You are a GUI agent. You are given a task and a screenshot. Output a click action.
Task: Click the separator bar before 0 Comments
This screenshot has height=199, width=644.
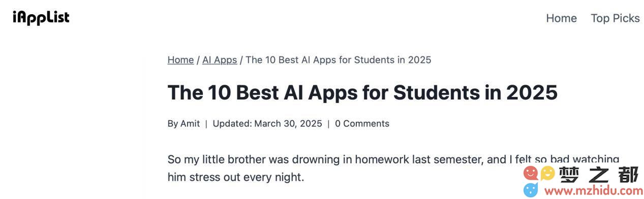[328, 123]
